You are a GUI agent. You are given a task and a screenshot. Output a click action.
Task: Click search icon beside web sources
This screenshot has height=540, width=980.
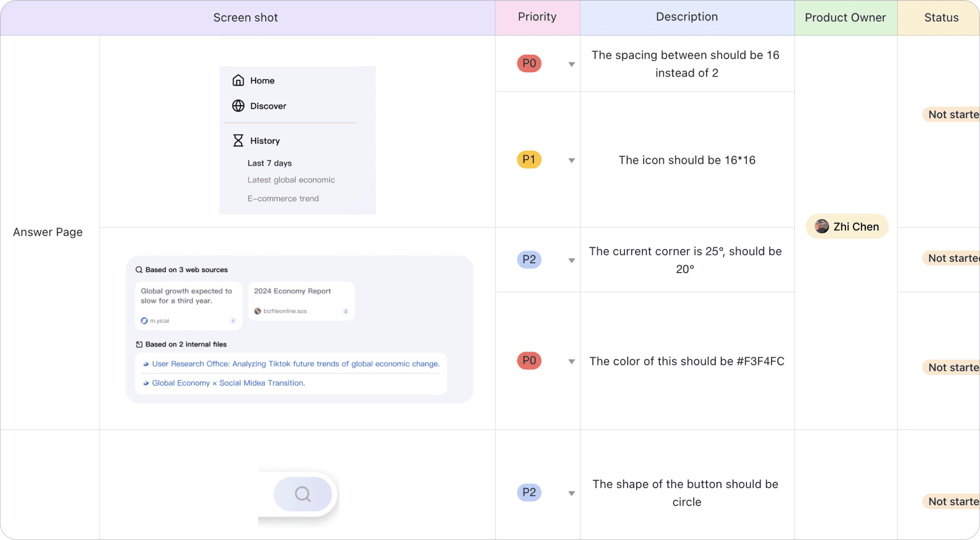[139, 270]
